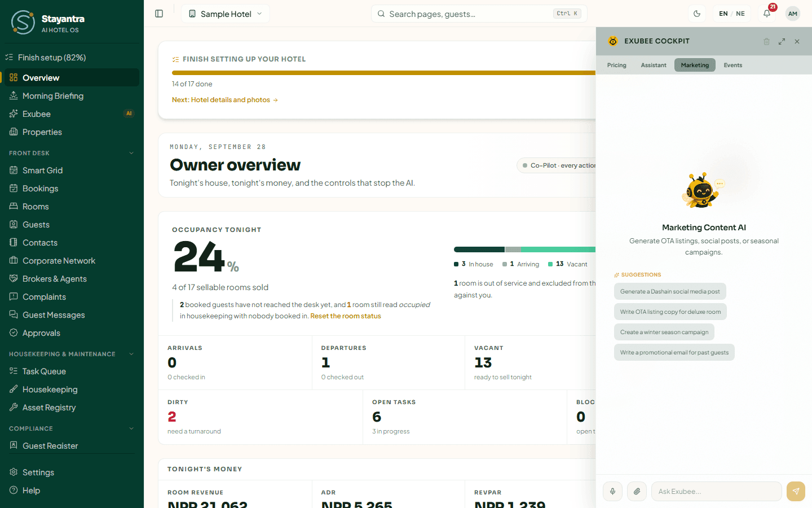The width and height of the screenshot is (812, 508).
Task: Start voice input with microphone icon
Action: coord(612,492)
